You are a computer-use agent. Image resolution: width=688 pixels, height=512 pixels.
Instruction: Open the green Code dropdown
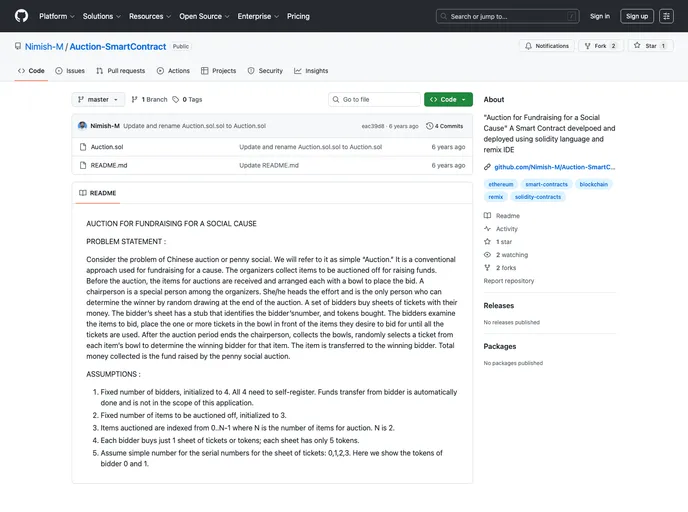click(x=448, y=100)
